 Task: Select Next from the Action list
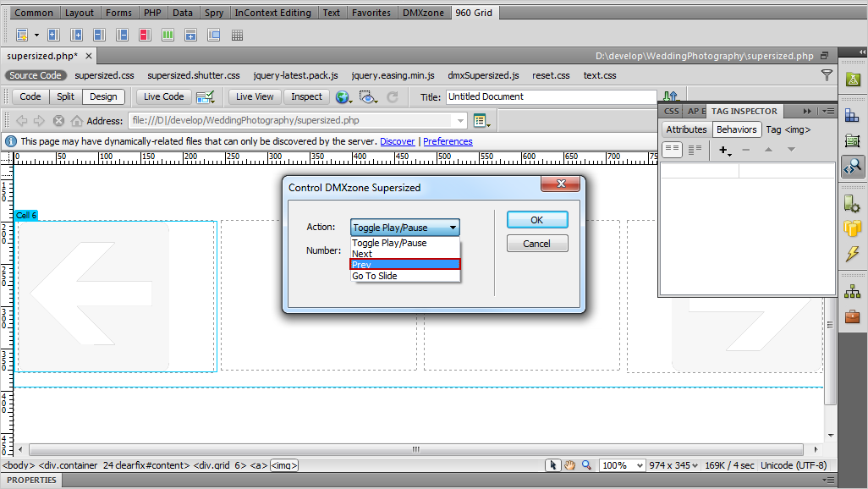[x=404, y=254]
